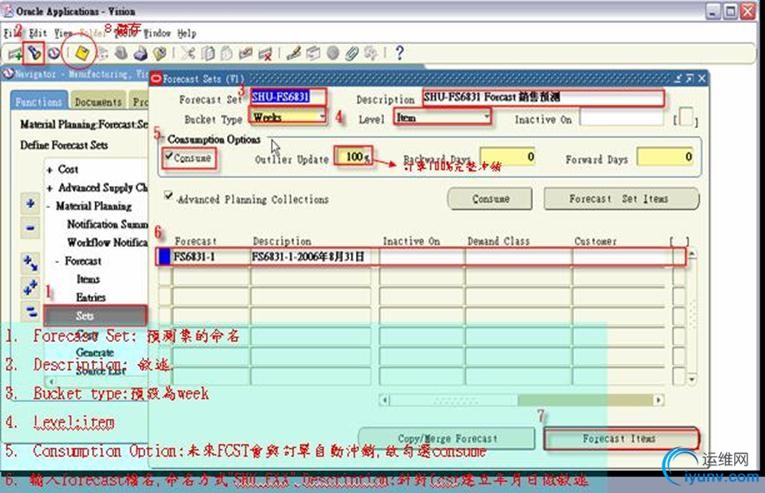The height and width of the screenshot is (493, 765).
Task: Select Entries under Forecast in Navigator
Action: (x=91, y=297)
